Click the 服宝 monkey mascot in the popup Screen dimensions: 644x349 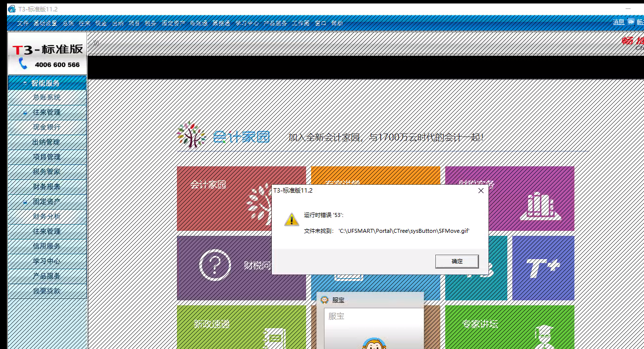point(374,343)
